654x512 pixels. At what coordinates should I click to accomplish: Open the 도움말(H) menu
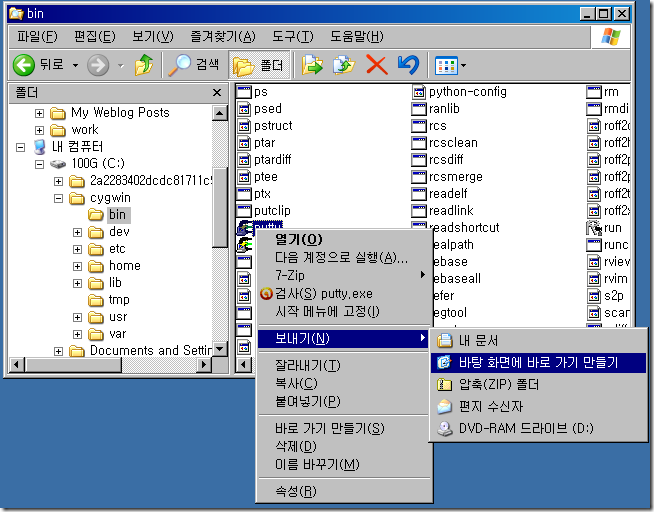(x=357, y=37)
